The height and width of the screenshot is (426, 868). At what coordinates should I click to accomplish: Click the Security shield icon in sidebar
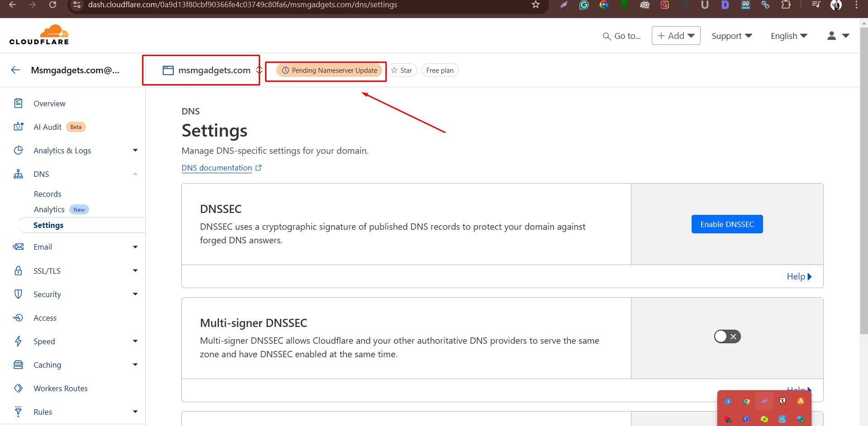click(x=18, y=294)
